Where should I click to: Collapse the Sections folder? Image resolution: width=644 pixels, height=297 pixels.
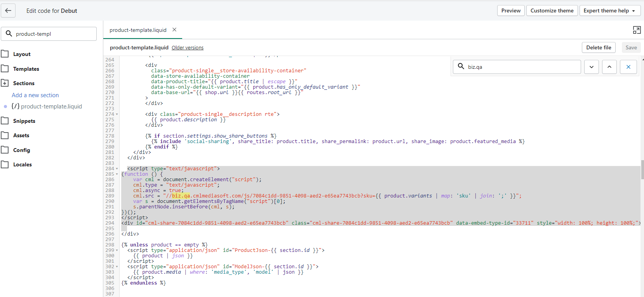click(24, 83)
